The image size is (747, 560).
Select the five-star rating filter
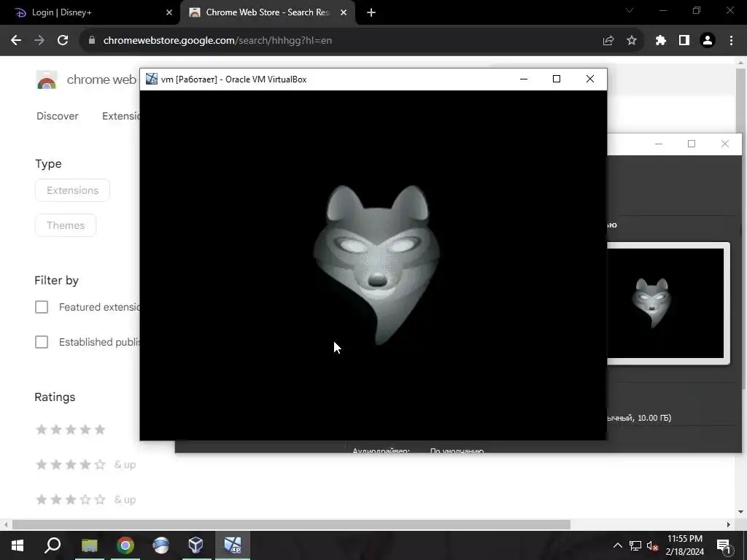71,430
